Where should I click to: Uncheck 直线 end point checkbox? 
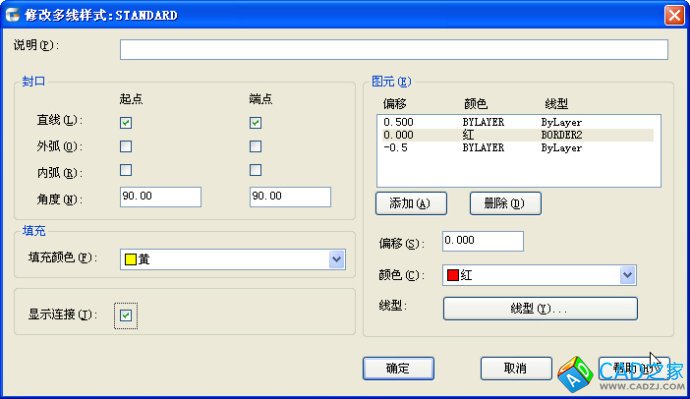(255, 123)
